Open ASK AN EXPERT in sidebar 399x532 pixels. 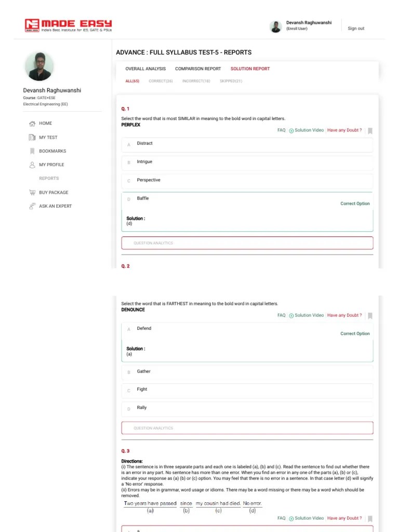(x=55, y=206)
